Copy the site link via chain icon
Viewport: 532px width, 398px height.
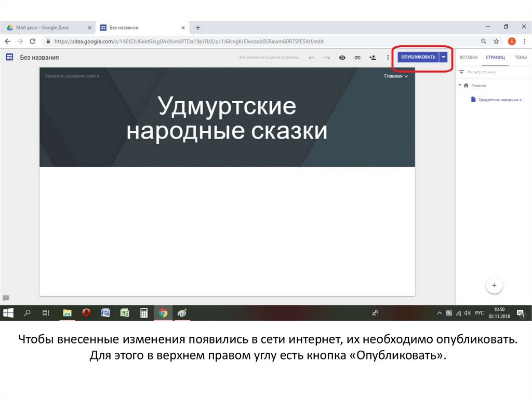pyautogui.click(x=357, y=58)
